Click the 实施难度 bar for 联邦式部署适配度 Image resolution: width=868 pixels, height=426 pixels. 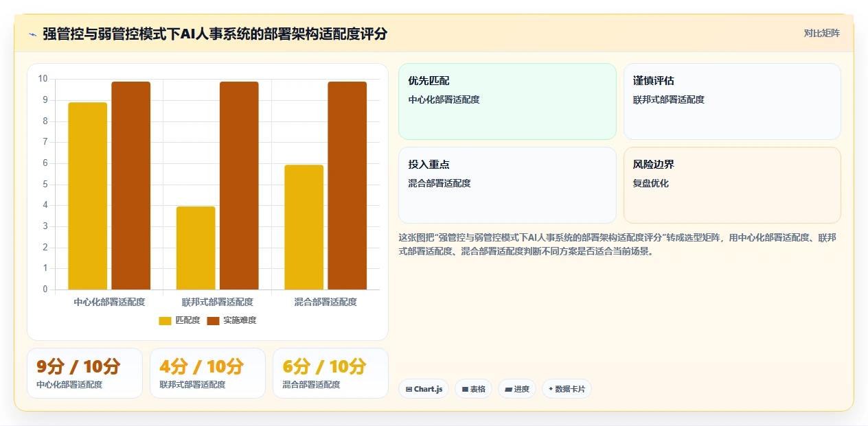[x=239, y=186]
